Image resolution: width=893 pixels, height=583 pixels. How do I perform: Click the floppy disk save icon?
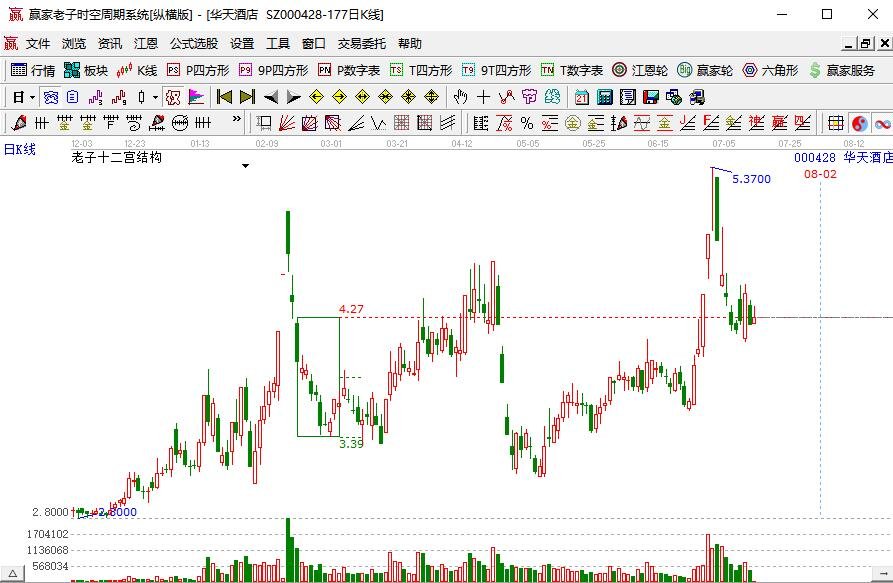click(x=650, y=97)
